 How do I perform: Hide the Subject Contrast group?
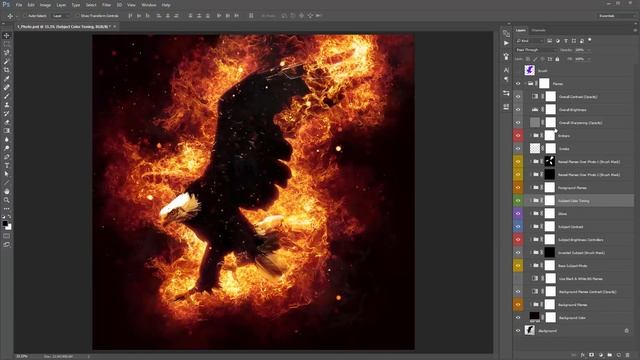point(518,227)
